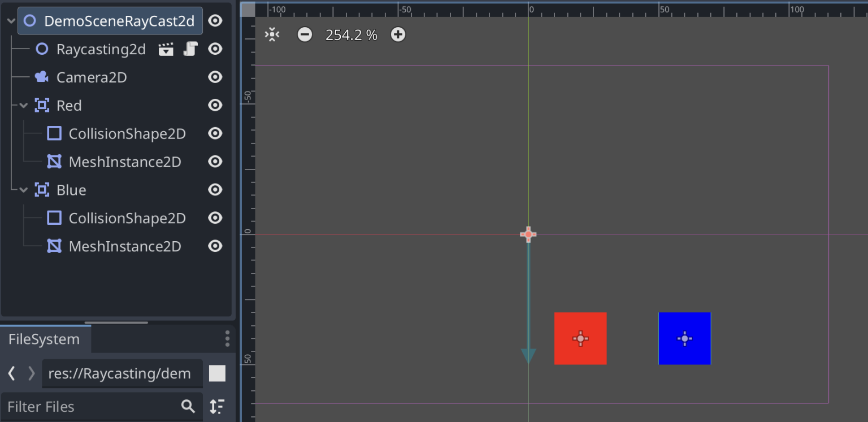Hide the Camera2D node
Image resolution: width=868 pixels, height=422 pixels.
(x=215, y=77)
